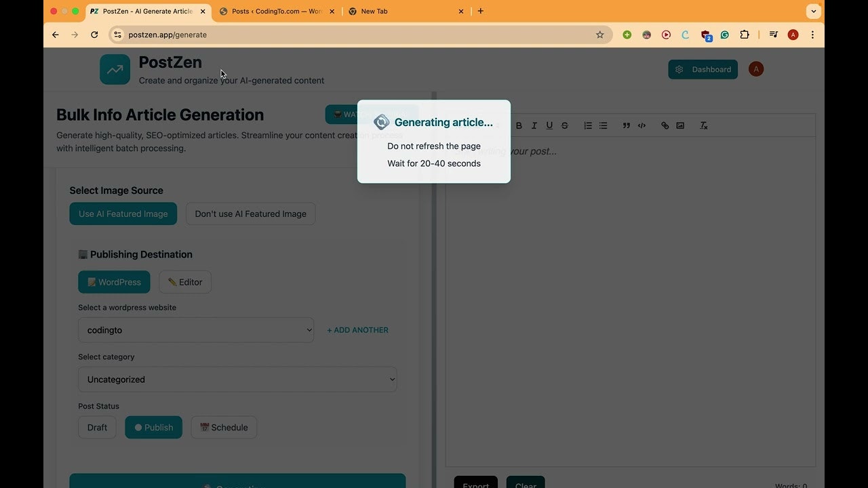Screen dimensions: 868x488
Task: Click the green plus extension icon
Action: click(627, 35)
